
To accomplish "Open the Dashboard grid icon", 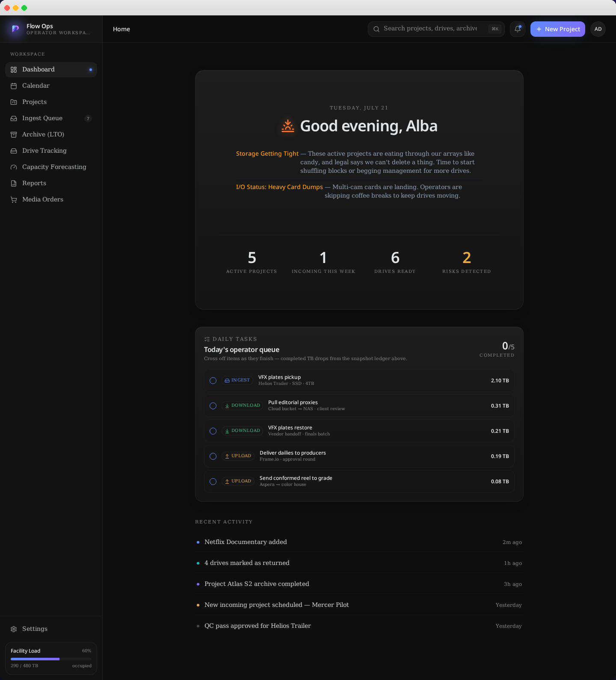I will [14, 70].
